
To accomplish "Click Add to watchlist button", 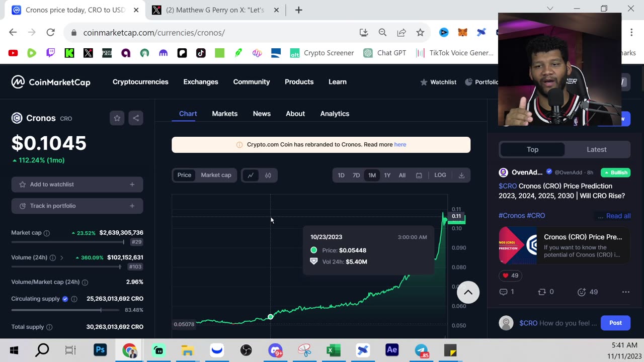I will pos(77,185).
